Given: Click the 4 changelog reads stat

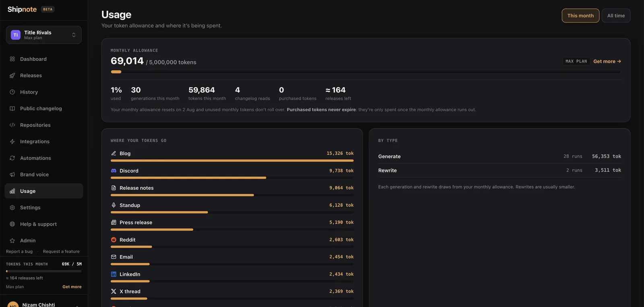Looking at the screenshot, I should coord(252,93).
